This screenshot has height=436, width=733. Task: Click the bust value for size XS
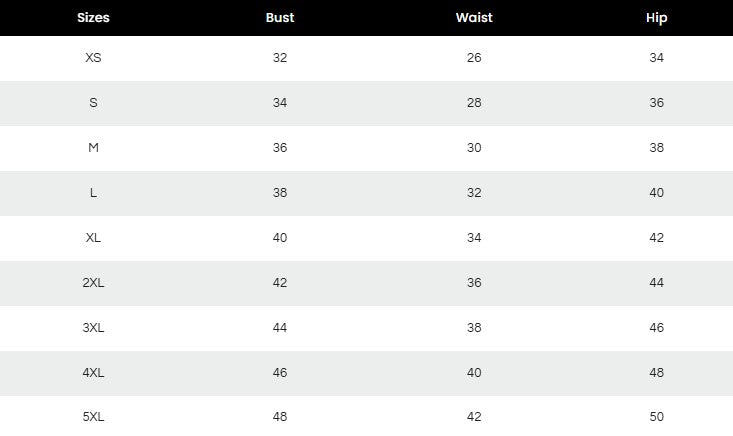(x=280, y=58)
